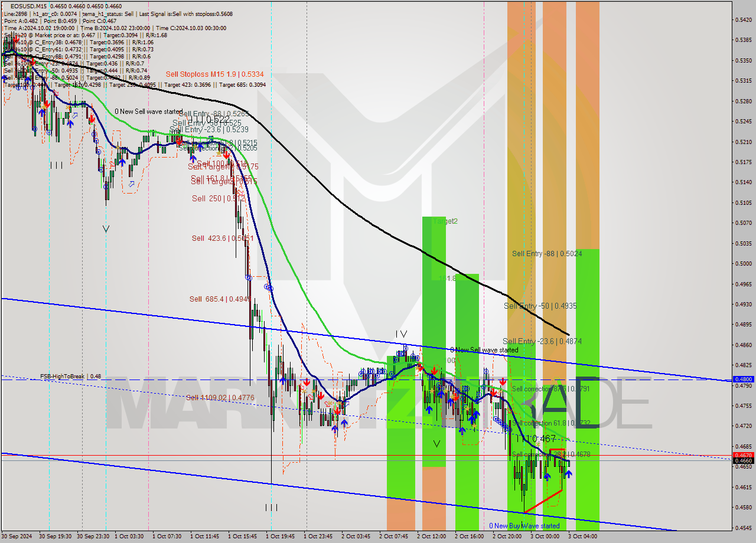
Task: Click the red 0.4670 price tag on axis
Action: point(743,455)
